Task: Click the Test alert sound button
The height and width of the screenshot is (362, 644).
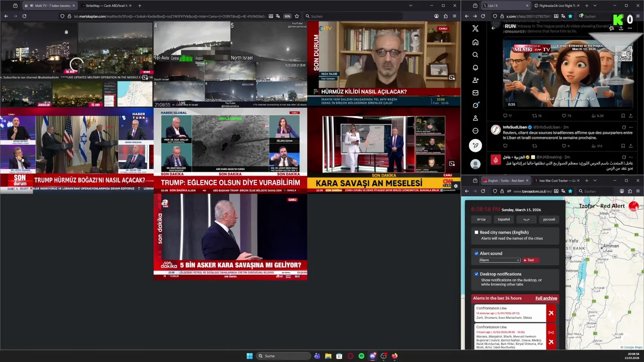Action: (x=530, y=260)
